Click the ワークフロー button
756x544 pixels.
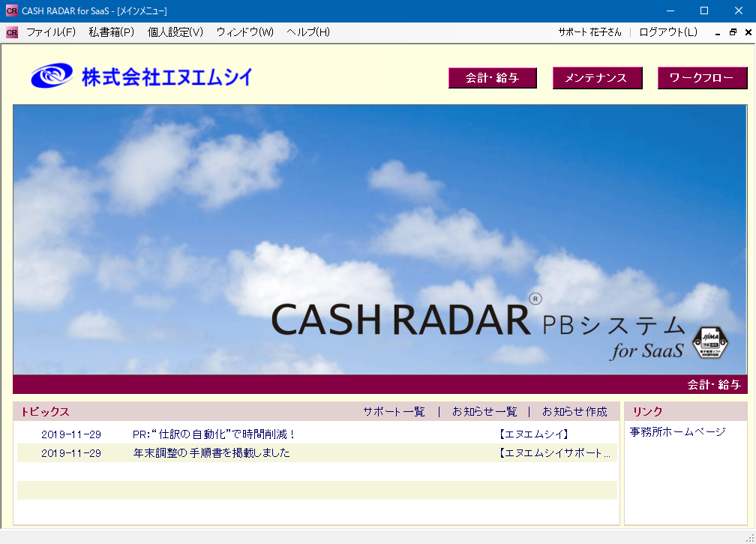pyautogui.click(x=702, y=77)
